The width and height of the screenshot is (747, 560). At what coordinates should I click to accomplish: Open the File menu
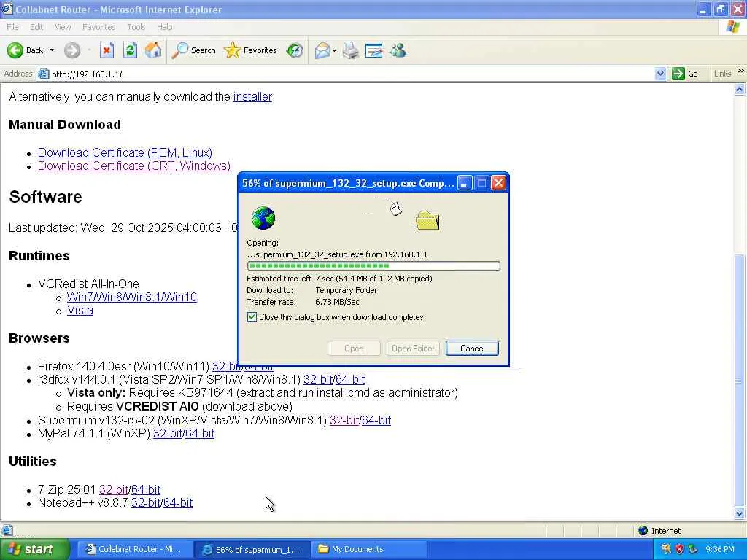click(13, 27)
